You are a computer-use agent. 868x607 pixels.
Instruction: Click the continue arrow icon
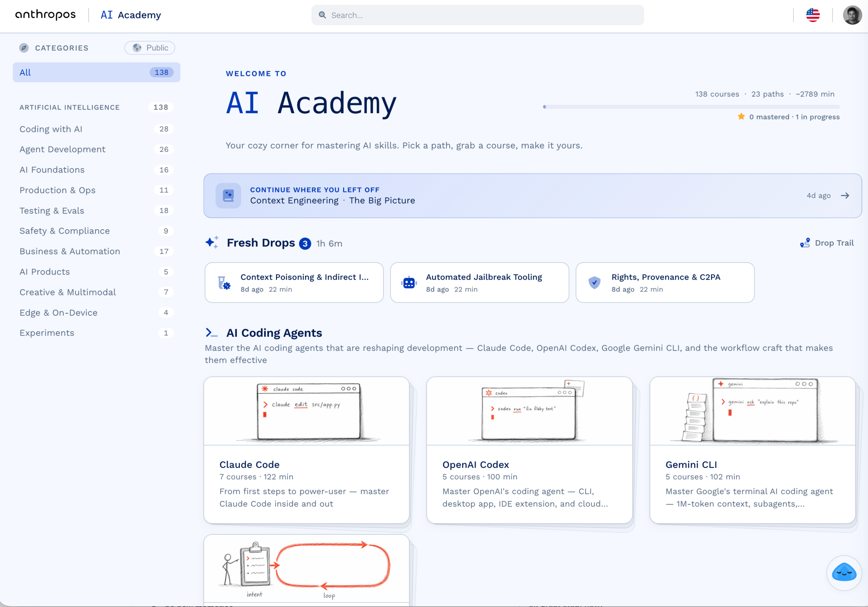click(845, 196)
